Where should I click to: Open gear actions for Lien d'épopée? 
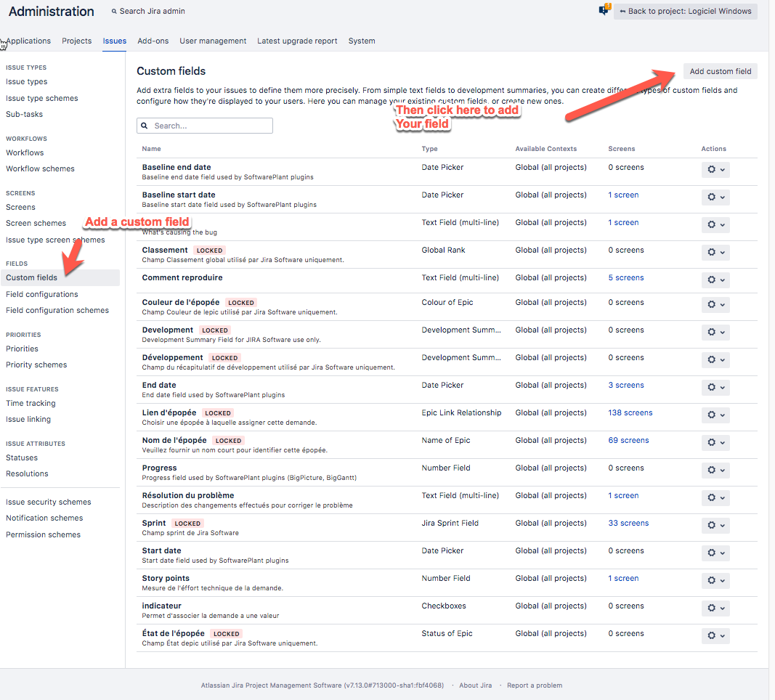click(715, 415)
